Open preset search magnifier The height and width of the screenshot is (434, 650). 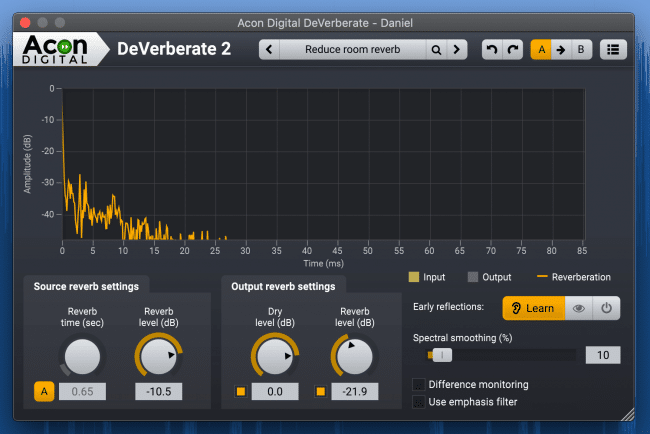[436, 50]
